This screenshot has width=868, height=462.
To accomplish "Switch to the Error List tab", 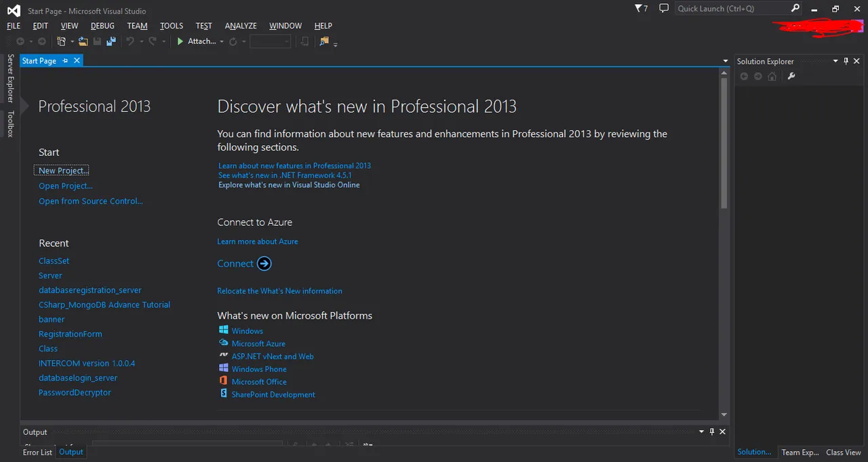I will pyautogui.click(x=37, y=453).
